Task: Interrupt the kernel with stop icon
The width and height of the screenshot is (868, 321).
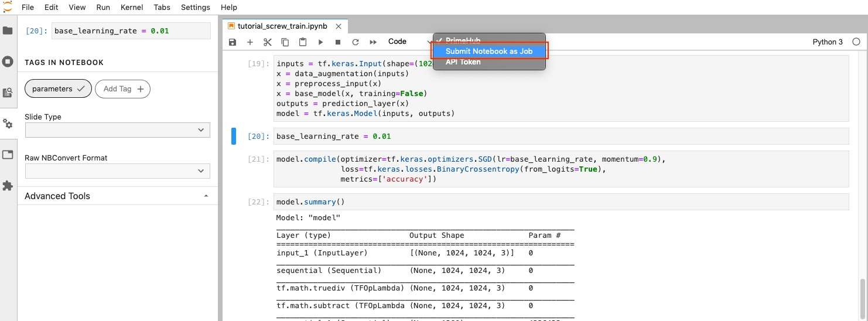Action: pyautogui.click(x=338, y=42)
